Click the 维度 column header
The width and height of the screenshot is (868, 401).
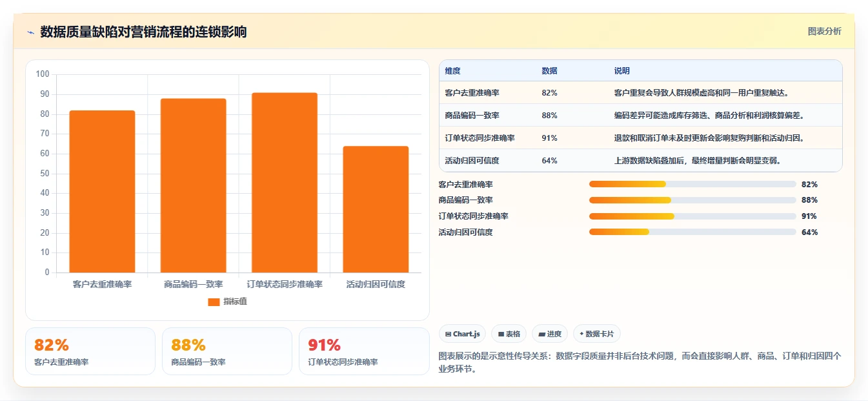click(x=453, y=70)
